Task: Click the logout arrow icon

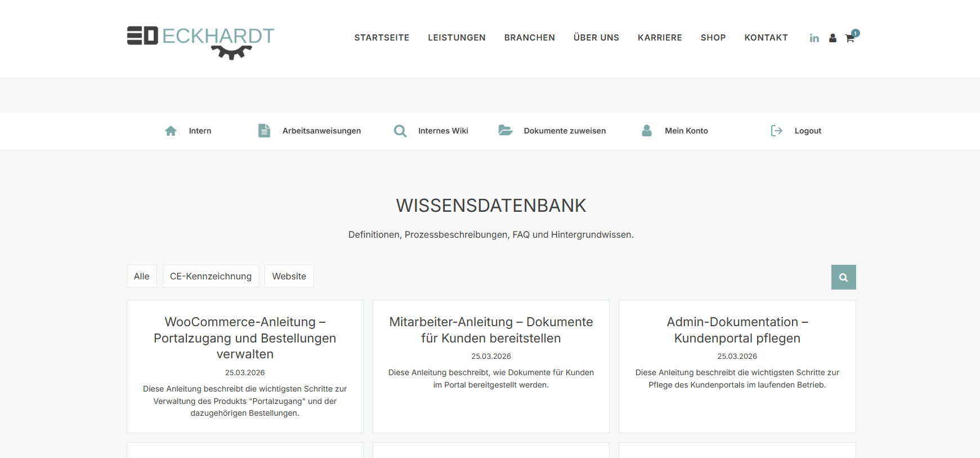Action: coord(776,131)
